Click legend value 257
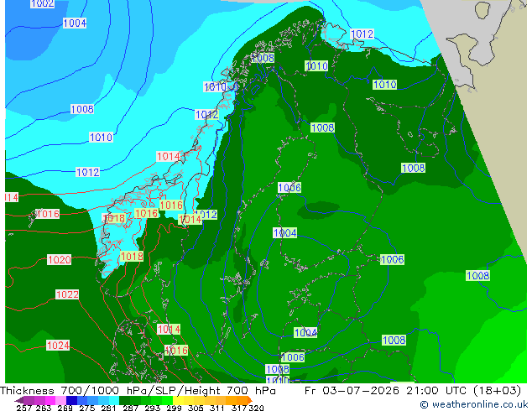 23,408
